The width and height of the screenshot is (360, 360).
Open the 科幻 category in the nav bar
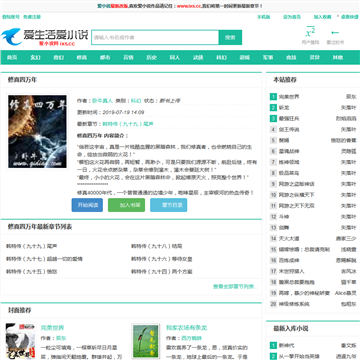[x=221, y=57]
